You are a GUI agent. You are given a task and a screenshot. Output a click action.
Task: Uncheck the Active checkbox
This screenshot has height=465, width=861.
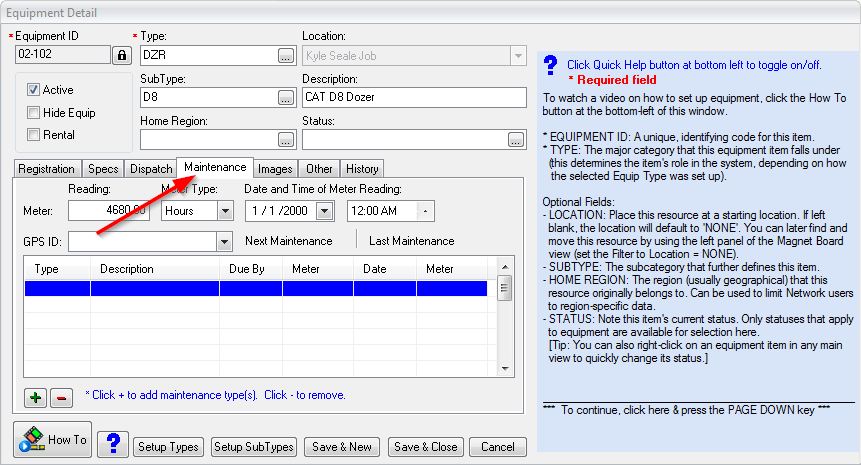[33, 89]
